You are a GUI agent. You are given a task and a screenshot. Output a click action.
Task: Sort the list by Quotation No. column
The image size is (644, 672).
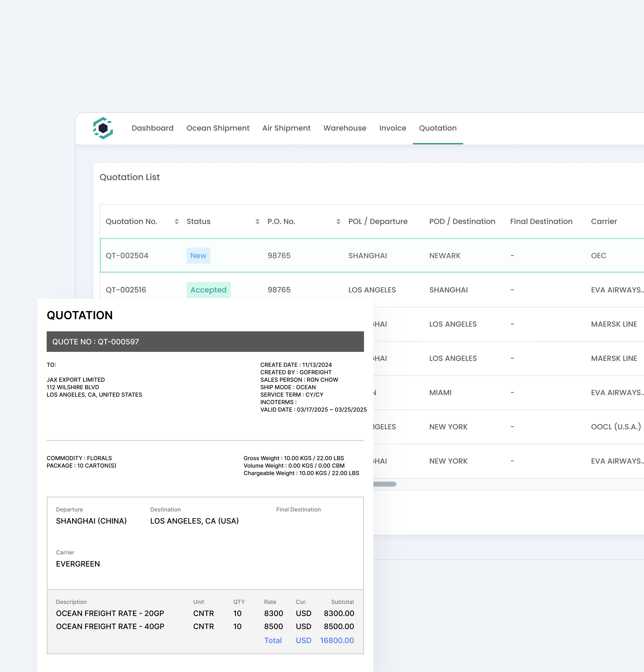pos(177,221)
